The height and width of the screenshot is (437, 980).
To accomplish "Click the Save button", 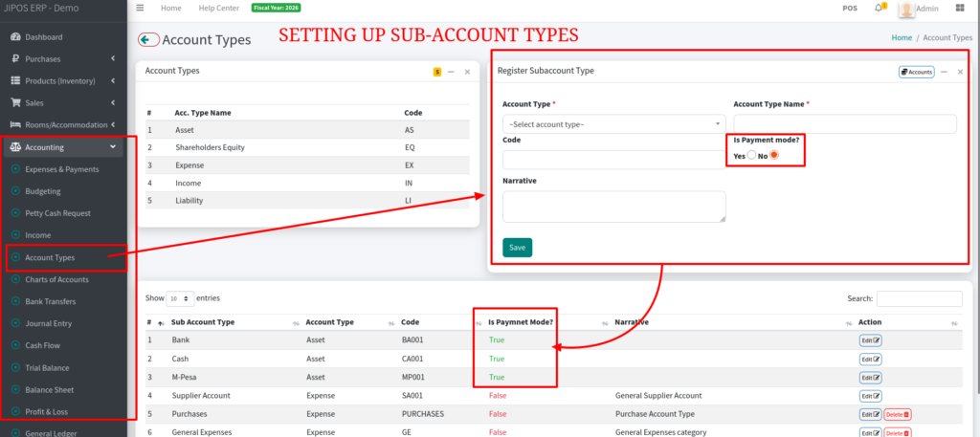I will [518, 248].
